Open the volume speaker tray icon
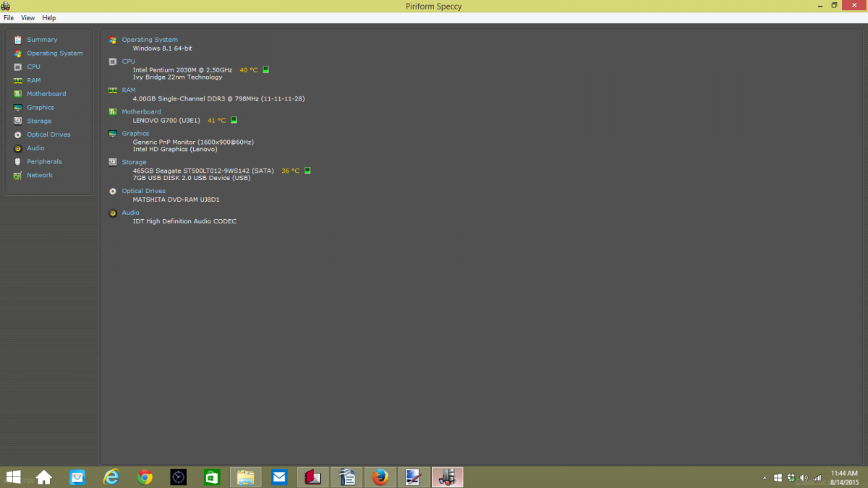 point(804,478)
